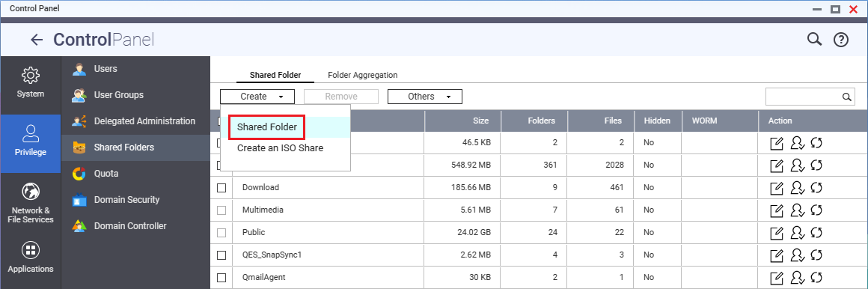Open the help question mark icon
The image size is (868, 289).
point(841,40)
